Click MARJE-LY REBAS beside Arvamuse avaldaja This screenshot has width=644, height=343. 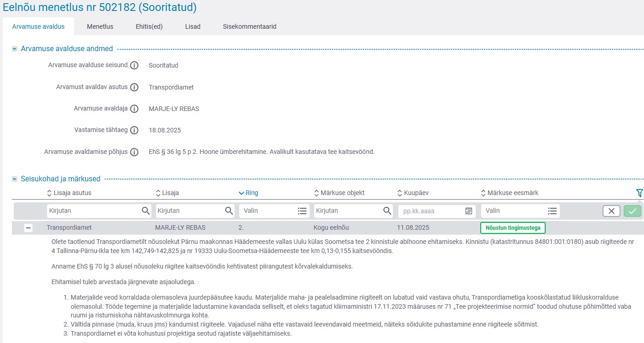pyautogui.click(x=174, y=109)
